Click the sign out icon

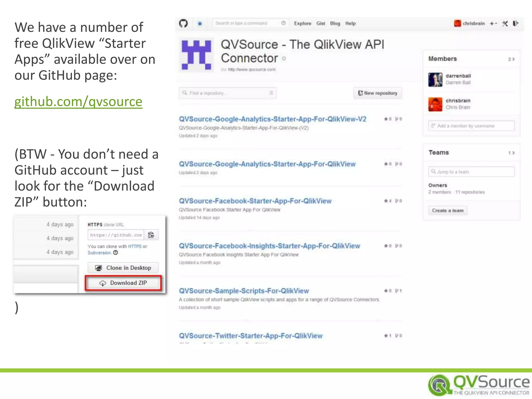coord(516,23)
